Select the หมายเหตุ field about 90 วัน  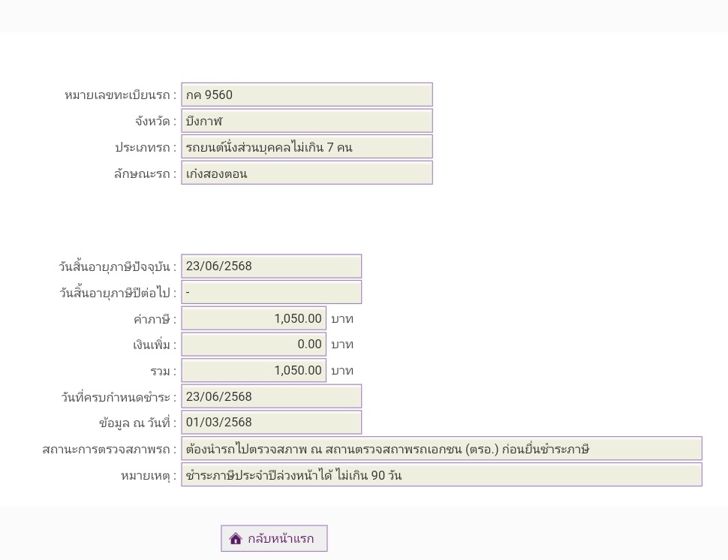pyautogui.click(x=441, y=474)
